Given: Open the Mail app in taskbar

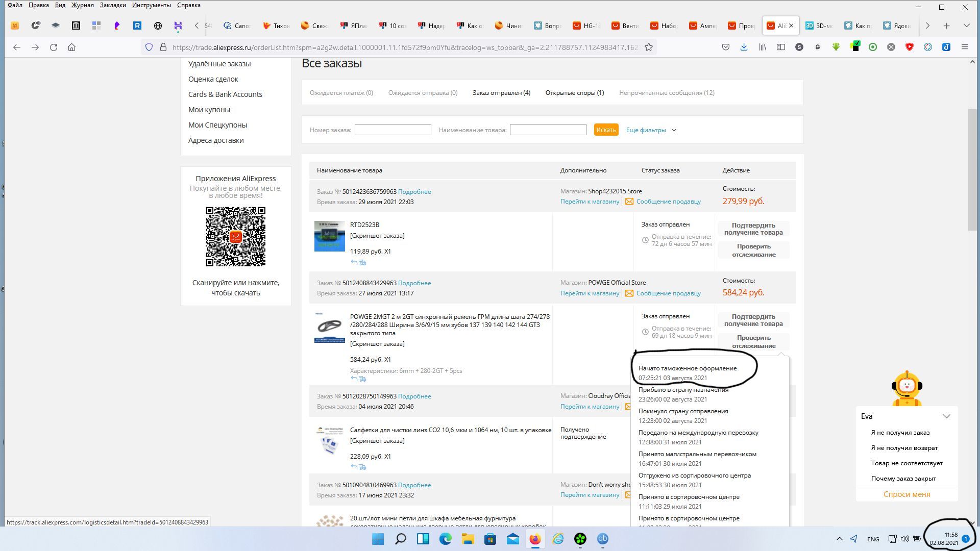Looking at the screenshot, I should pyautogui.click(x=513, y=539).
